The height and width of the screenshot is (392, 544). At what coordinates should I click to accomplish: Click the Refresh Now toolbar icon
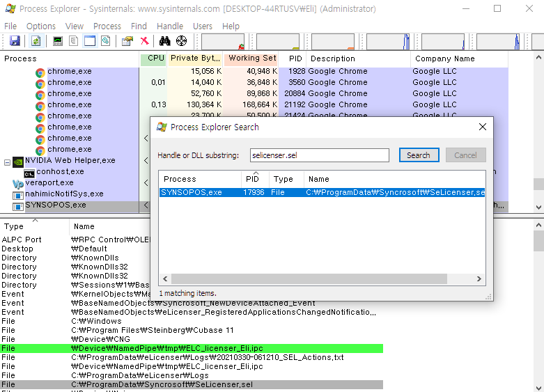click(36, 41)
